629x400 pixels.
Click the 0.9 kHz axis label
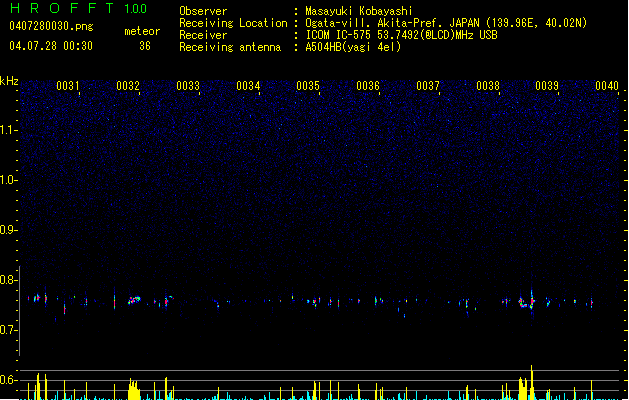click(9, 230)
